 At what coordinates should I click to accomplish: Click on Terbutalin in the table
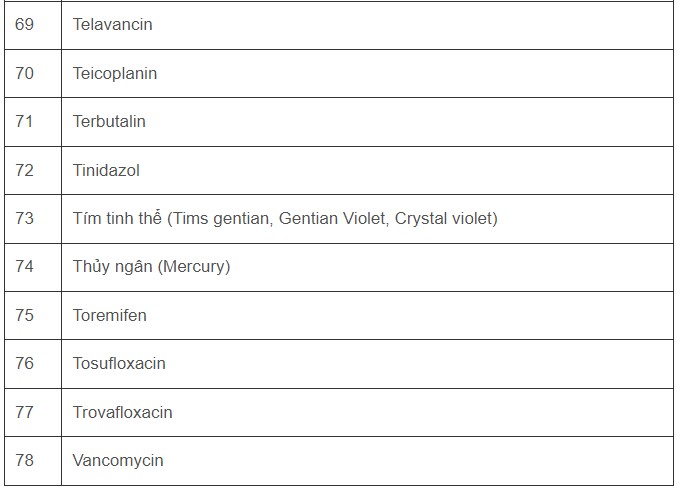click(x=109, y=121)
